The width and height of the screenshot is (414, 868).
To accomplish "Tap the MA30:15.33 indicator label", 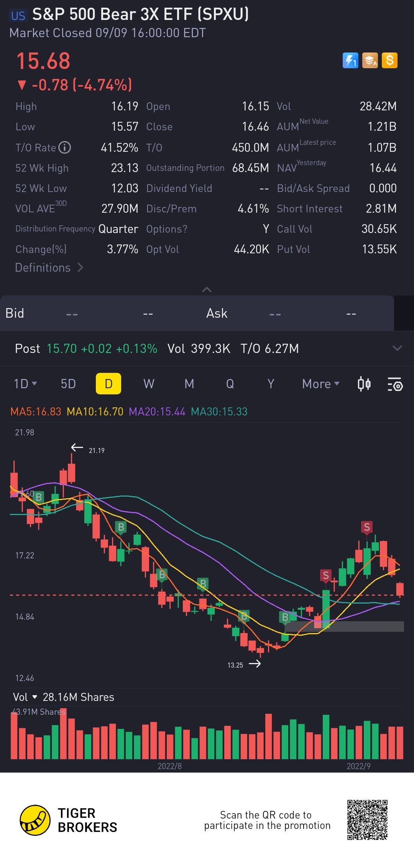I will pos(219,412).
